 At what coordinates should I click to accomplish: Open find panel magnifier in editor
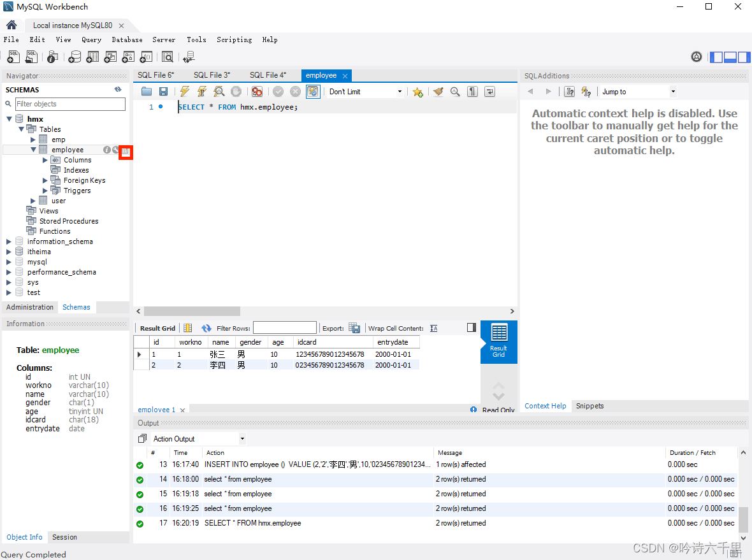(x=455, y=92)
